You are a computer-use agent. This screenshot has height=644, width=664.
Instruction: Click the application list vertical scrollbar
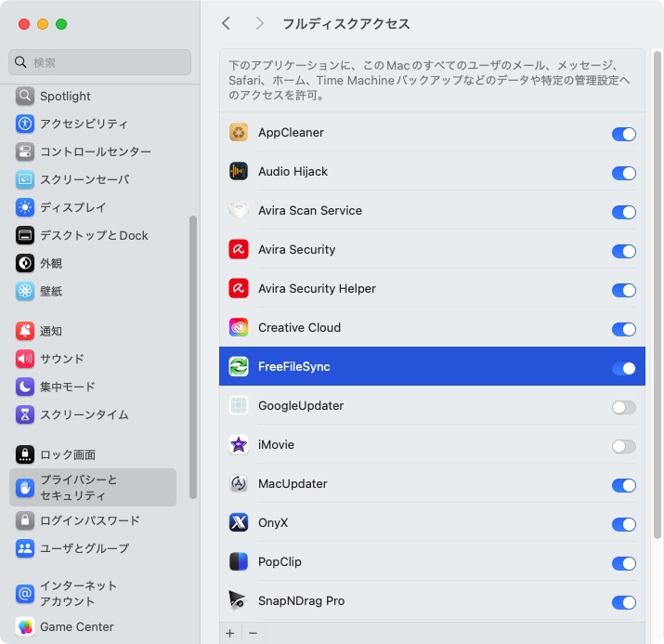[x=657, y=297]
